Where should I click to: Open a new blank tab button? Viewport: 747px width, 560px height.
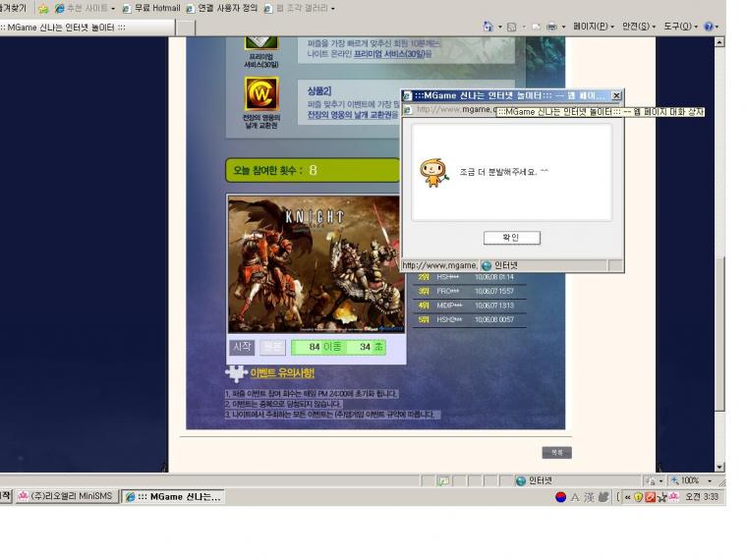click(186, 28)
